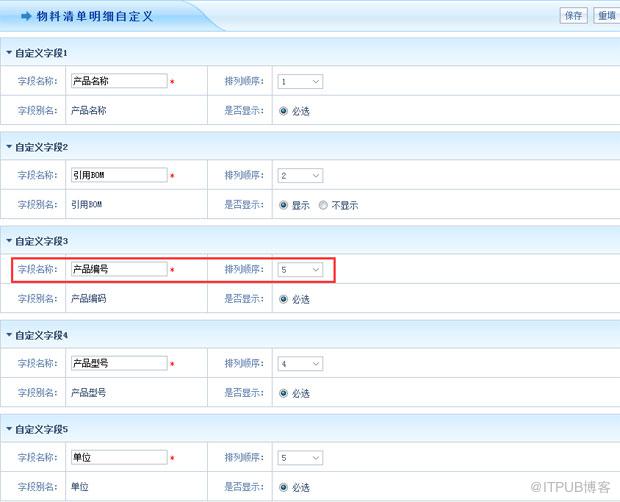Click the arrow icon beside 物料清单明细自定义
Screen dimensions: 620x502
click(x=26, y=16)
